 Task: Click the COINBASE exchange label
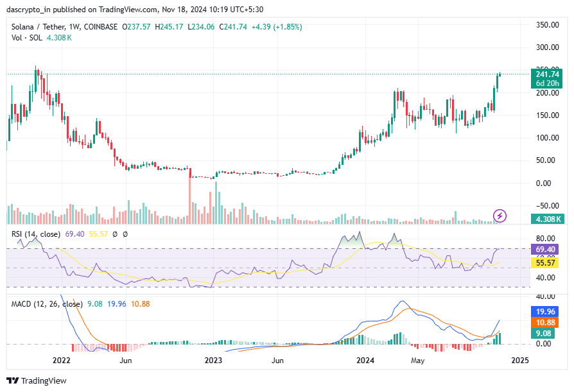(x=100, y=28)
